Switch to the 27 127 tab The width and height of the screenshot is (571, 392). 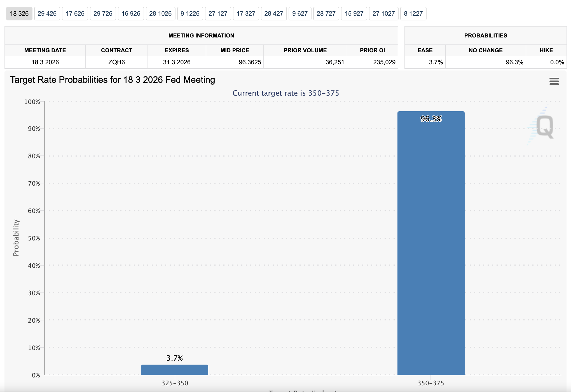[218, 14]
